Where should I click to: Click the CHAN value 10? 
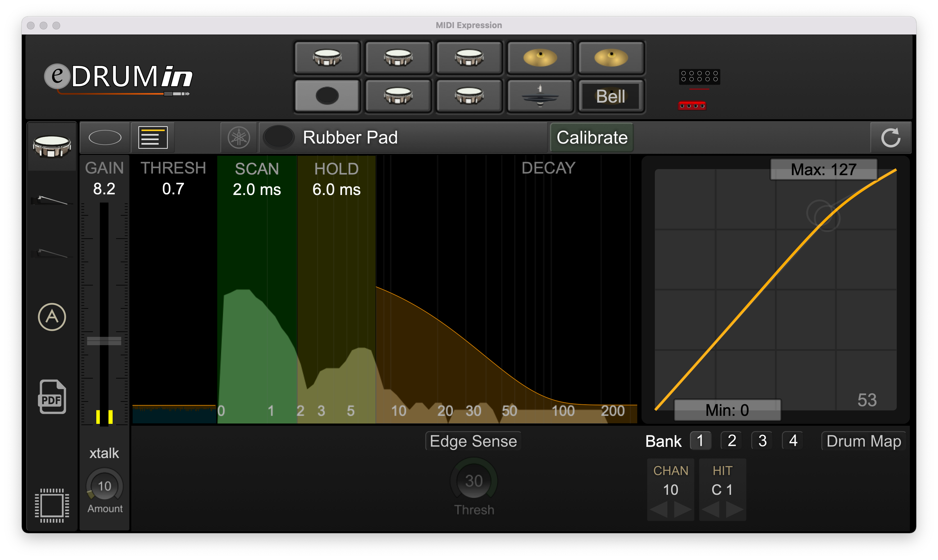[671, 490]
